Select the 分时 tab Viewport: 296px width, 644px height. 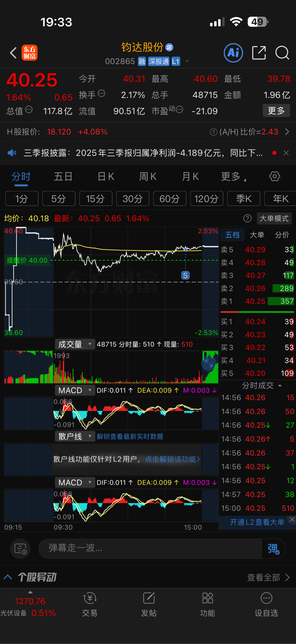pos(21,176)
